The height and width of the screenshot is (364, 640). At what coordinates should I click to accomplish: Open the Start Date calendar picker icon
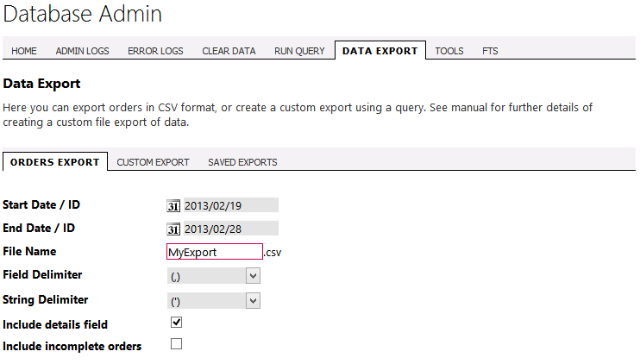[173, 206]
